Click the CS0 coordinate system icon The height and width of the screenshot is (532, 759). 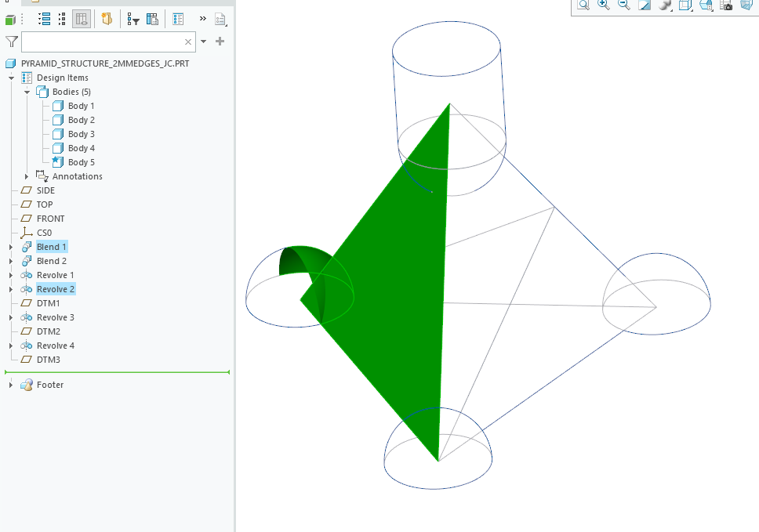(x=26, y=233)
